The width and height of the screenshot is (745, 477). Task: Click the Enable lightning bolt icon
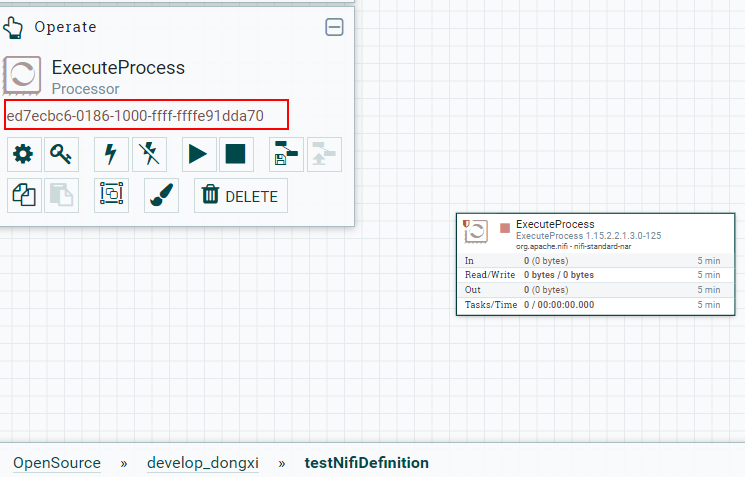point(111,154)
